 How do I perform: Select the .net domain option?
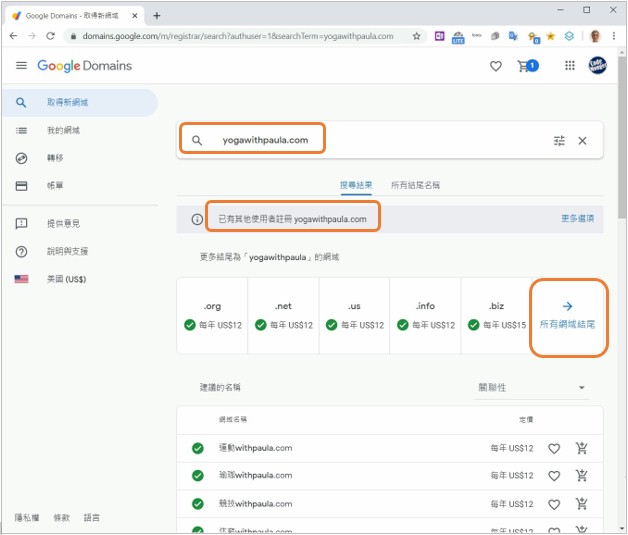coord(284,316)
